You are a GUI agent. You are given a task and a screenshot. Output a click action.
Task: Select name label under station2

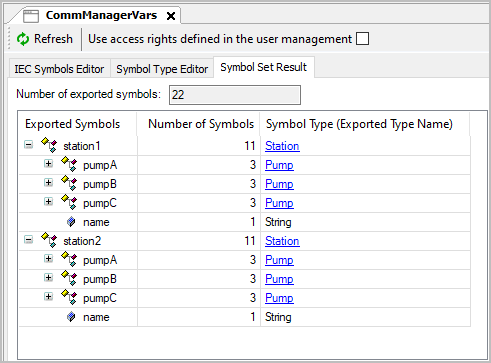96,317
